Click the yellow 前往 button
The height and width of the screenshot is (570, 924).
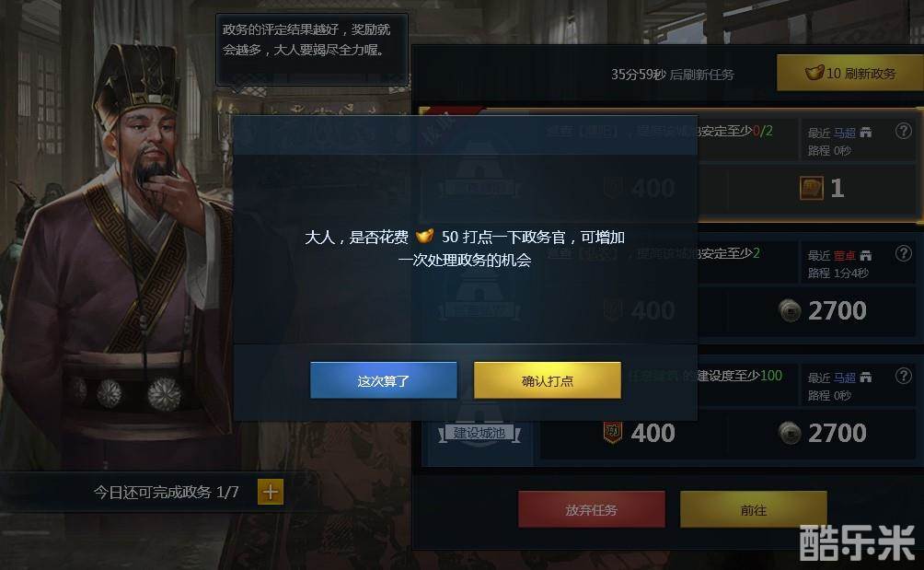pos(754,510)
